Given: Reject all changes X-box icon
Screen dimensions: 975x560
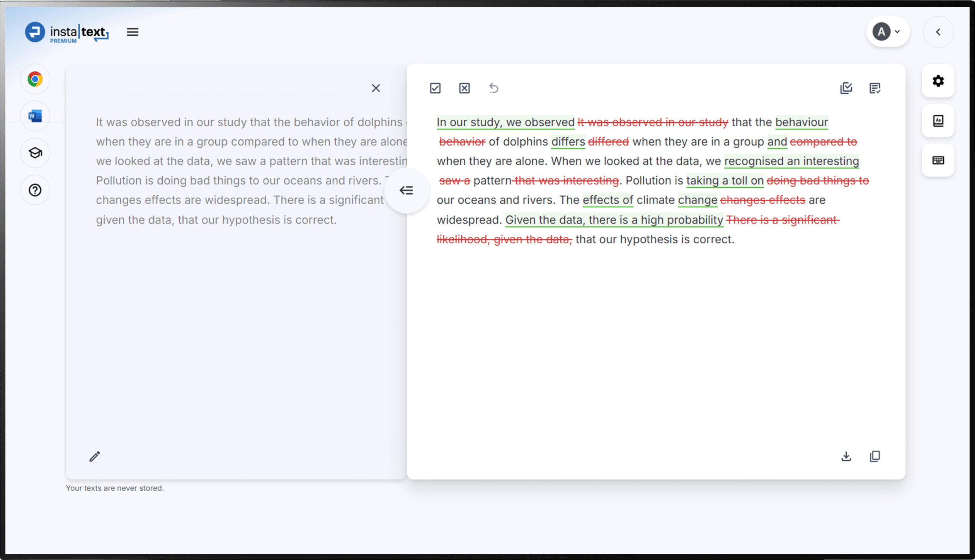Looking at the screenshot, I should [464, 88].
